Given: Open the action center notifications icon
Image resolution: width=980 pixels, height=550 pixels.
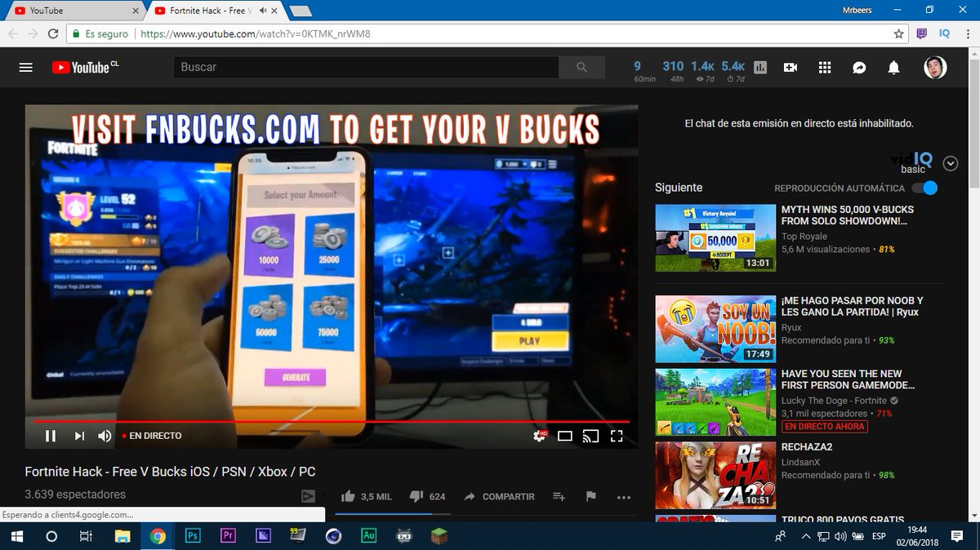Looking at the screenshot, I should (x=956, y=536).
